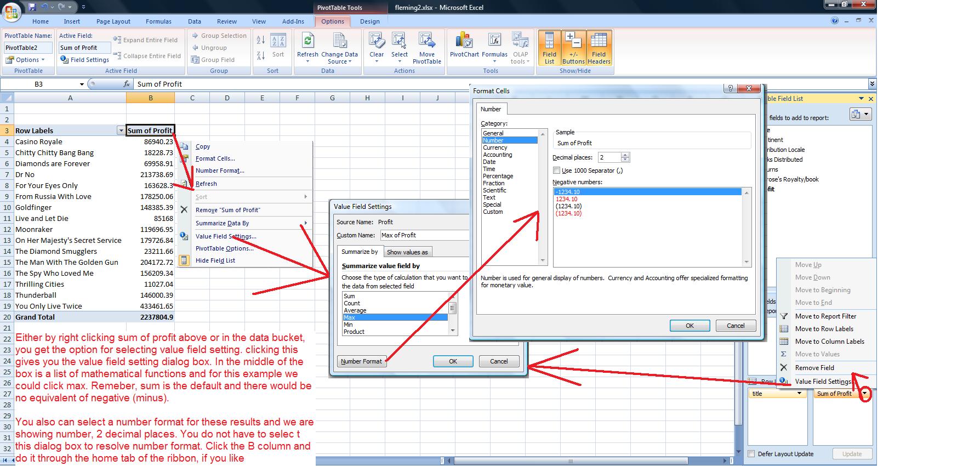Choose Remove Field in dropdown menu
Viewport: 980px width, 466px height.
coord(814,368)
